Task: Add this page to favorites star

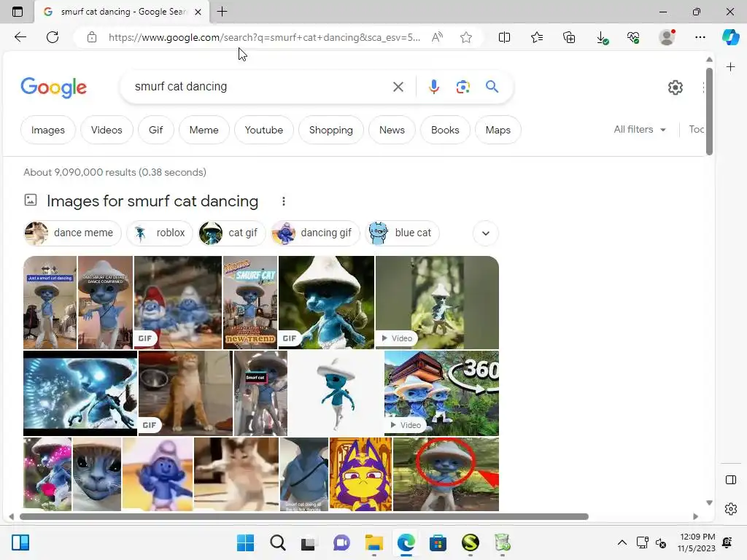Action: (x=466, y=37)
